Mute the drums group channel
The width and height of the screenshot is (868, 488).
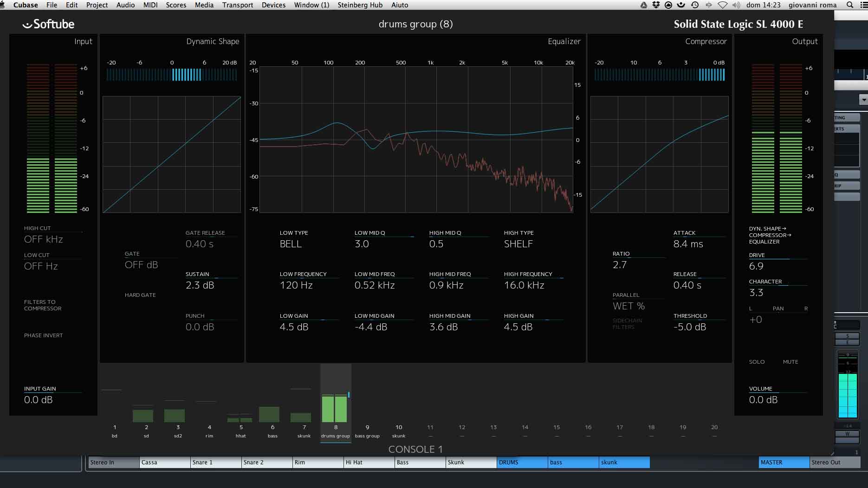[x=790, y=362]
